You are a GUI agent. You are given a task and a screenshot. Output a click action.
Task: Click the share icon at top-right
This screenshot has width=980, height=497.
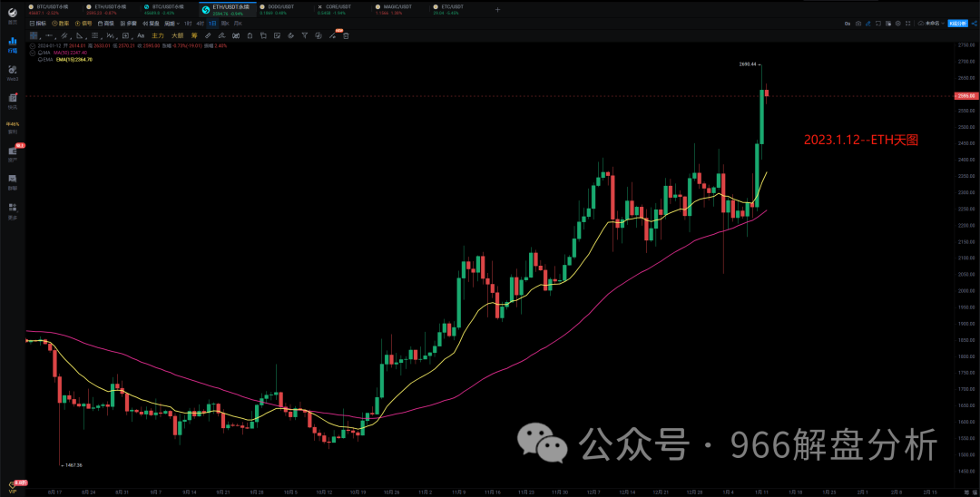pyautogui.click(x=975, y=24)
